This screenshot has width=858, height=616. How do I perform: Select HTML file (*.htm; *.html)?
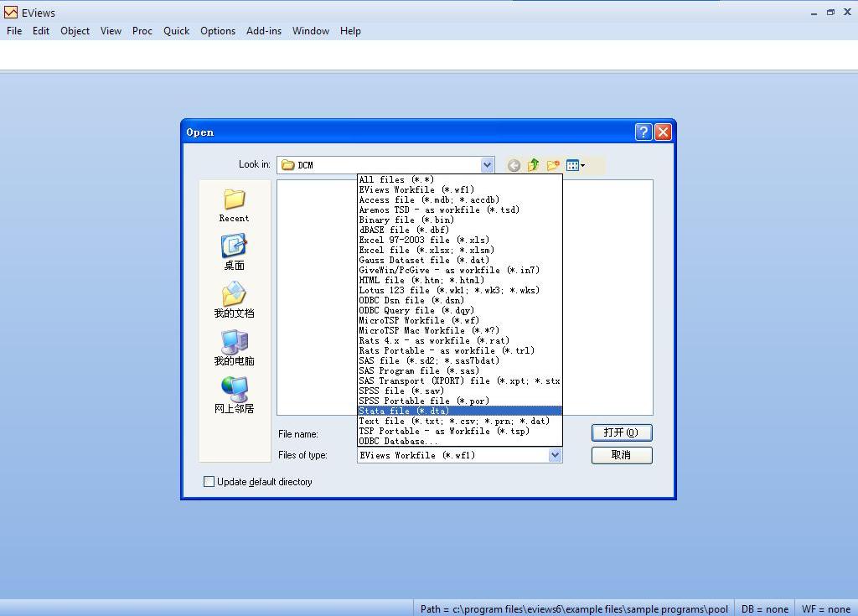click(460, 281)
